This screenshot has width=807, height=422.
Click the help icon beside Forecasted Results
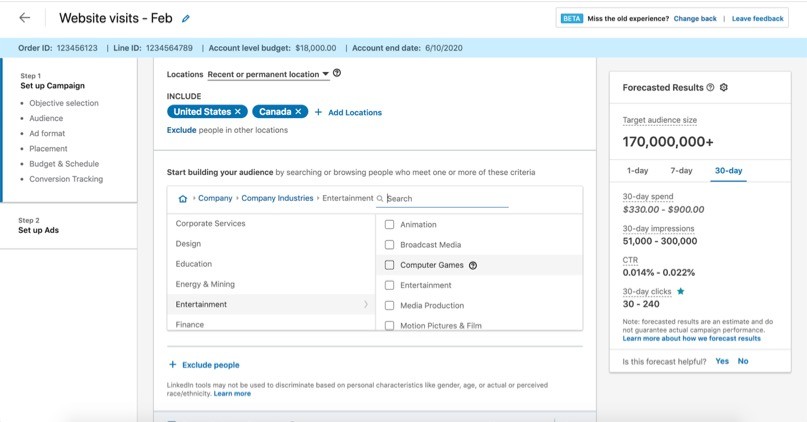710,87
